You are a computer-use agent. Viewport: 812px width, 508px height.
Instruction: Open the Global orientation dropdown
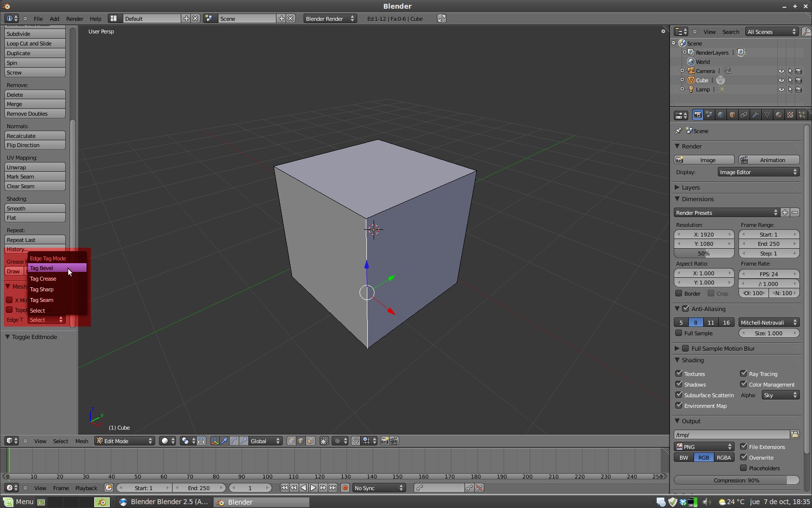pos(265,441)
